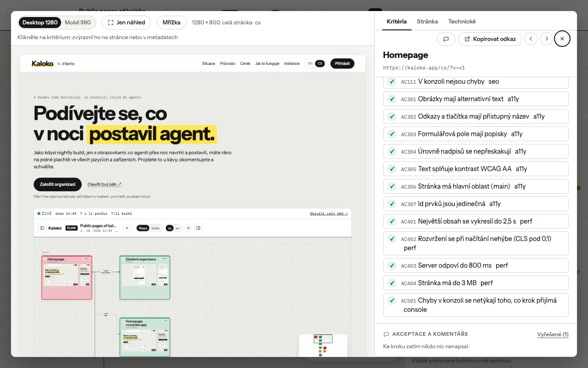Switch preview language to EN
The width and height of the screenshot is (588, 368).
(310, 63)
